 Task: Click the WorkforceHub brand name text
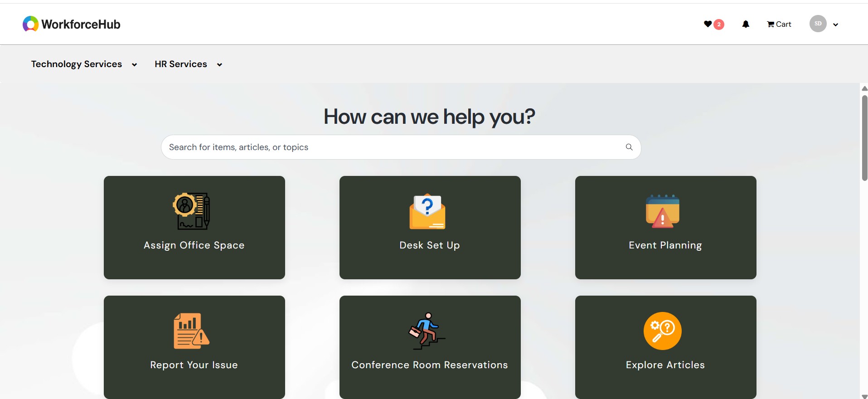click(81, 24)
